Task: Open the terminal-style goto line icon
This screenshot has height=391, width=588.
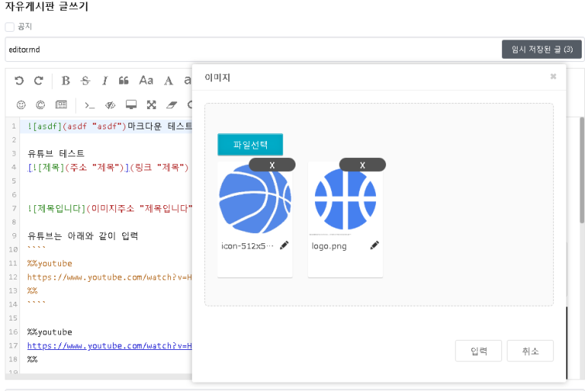Action: (90, 105)
